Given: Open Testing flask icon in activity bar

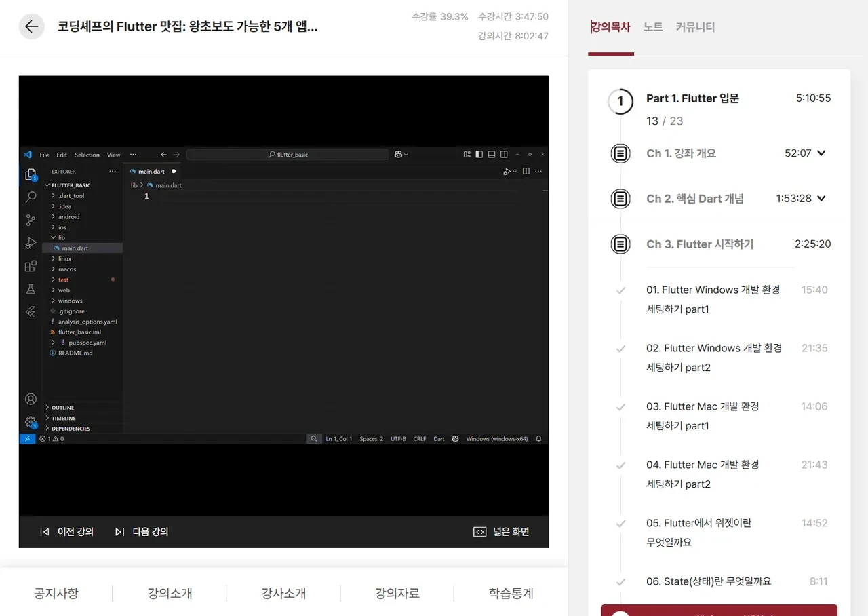Looking at the screenshot, I should point(31,289).
